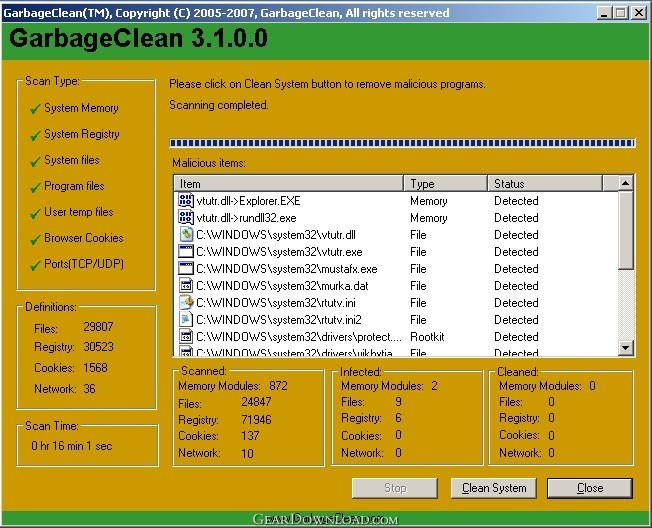Viewport: 652px width, 528px height.
Task: Click Scanned Registry value 71946
Action: pos(256,419)
